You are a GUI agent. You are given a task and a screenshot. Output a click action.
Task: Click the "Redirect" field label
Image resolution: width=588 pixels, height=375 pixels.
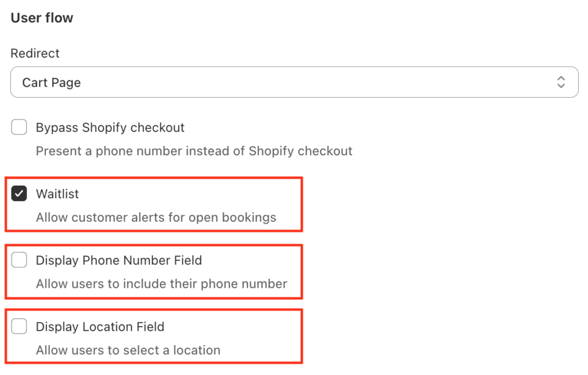point(35,53)
